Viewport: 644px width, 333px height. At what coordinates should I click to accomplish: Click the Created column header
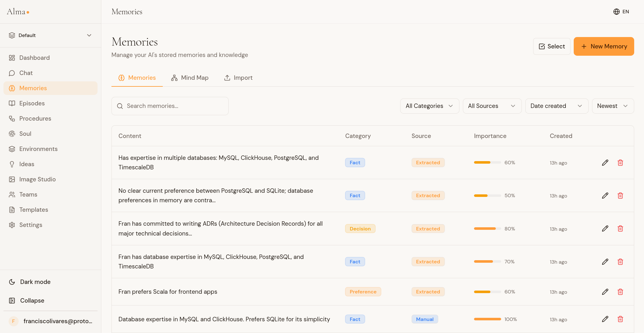pyautogui.click(x=561, y=136)
